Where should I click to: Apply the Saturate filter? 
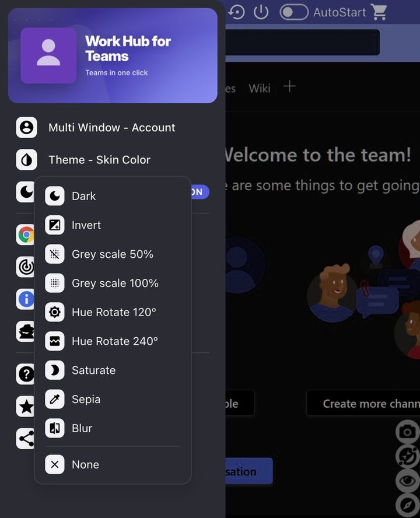(x=113, y=370)
